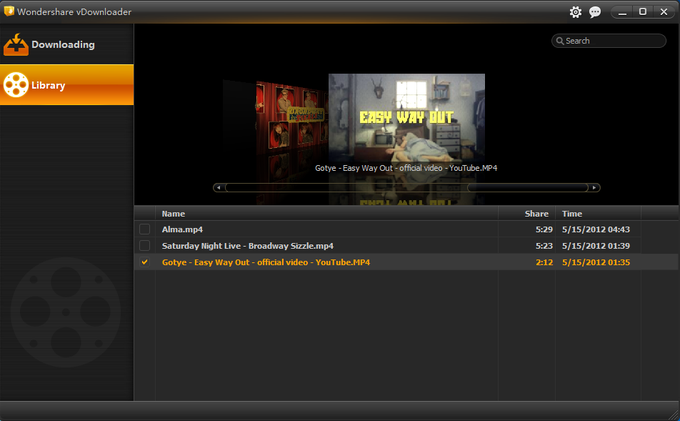The height and width of the screenshot is (421, 680).
Task: Click the Wondershare vDownloader logo icon
Action: [x=9, y=11]
